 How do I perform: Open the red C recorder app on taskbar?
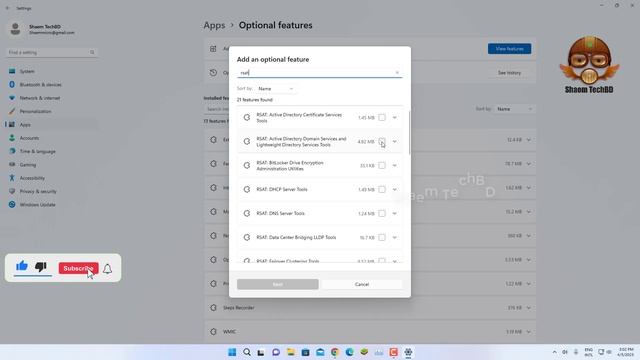393,352
